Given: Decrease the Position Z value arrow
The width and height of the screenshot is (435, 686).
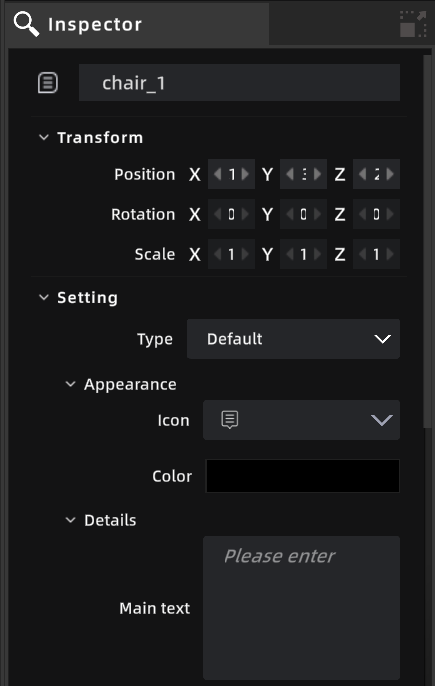Looking at the screenshot, I should [362, 174].
